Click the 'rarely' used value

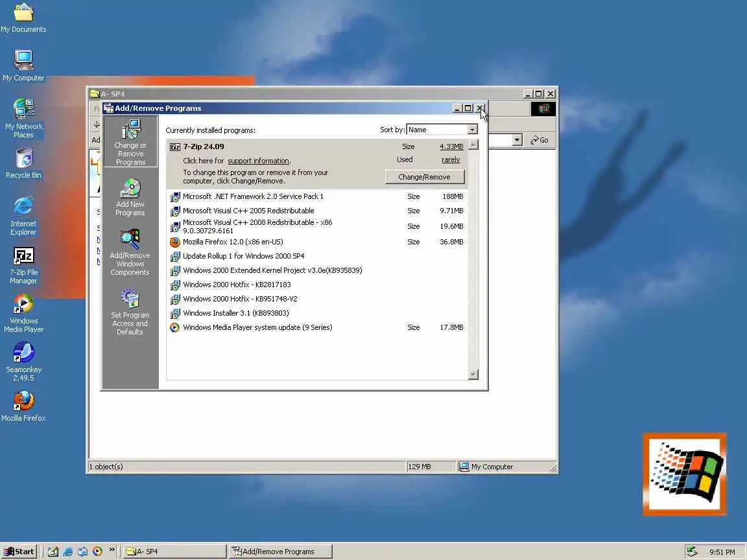[x=451, y=160]
